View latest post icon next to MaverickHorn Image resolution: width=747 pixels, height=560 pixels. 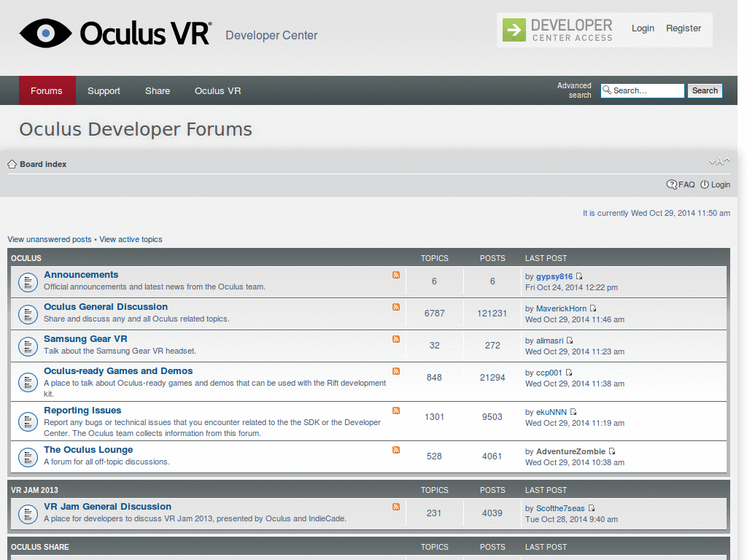(x=593, y=308)
